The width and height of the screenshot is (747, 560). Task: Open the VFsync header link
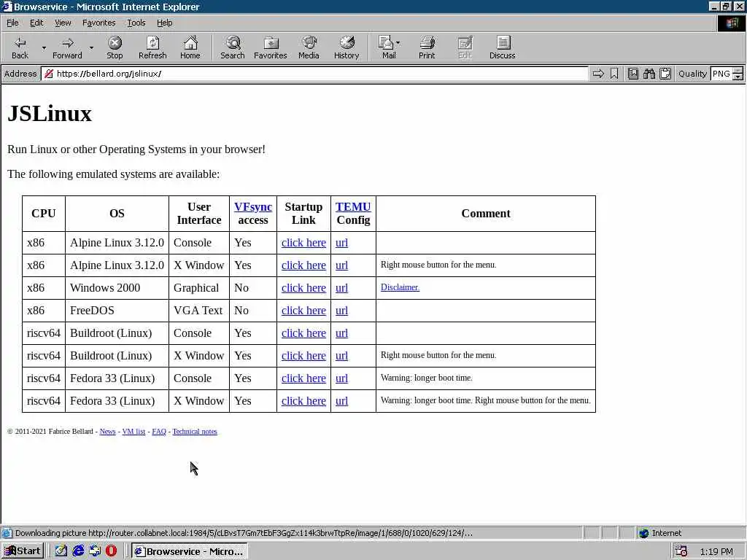pos(253,206)
